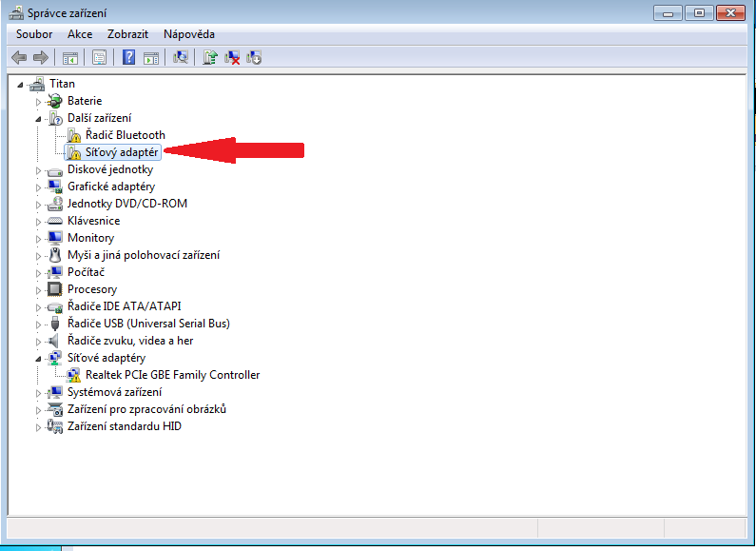Screen dimensions: 756x551
Task: Select the Baterie label
Action: 85,101
